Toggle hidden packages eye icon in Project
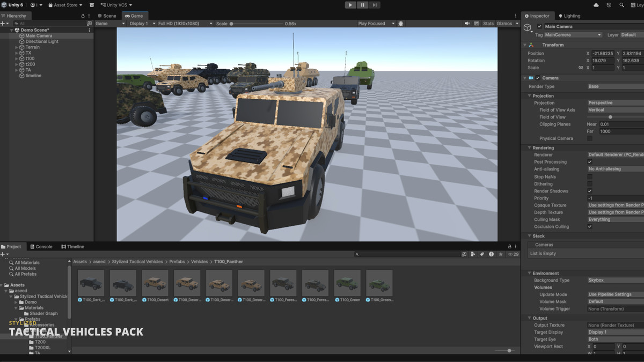 tap(512, 254)
